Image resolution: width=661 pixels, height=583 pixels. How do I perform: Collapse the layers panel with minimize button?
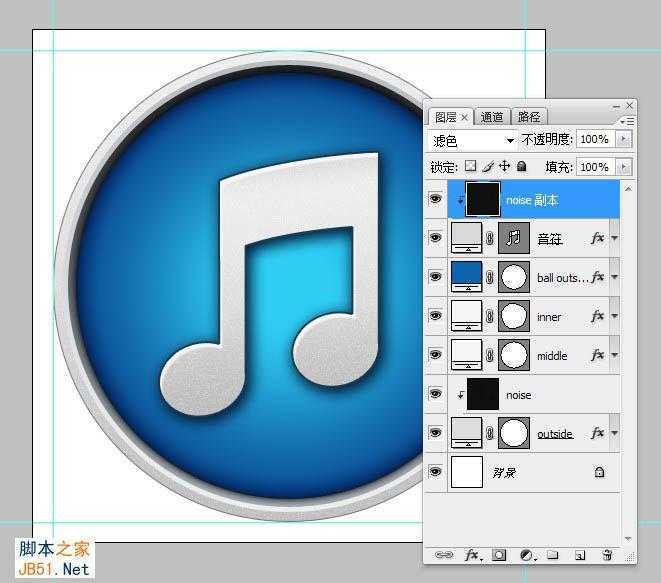pos(617,106)
